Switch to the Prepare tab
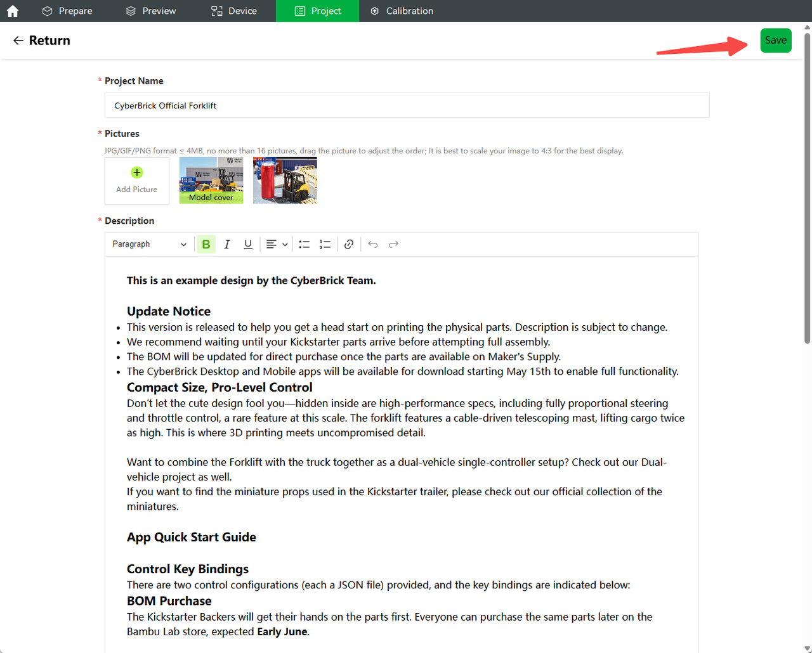812x653 pixels. click(x=67, y=11)
